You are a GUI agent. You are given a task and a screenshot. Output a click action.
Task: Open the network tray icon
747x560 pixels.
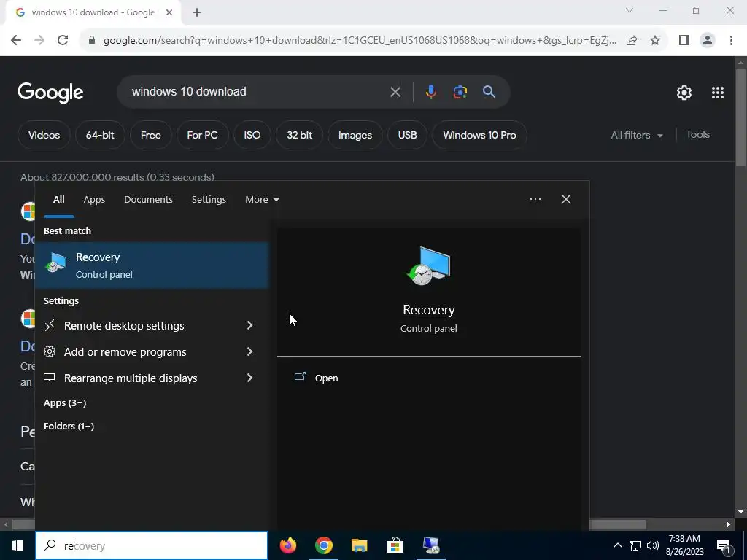(x=635, y=545)
